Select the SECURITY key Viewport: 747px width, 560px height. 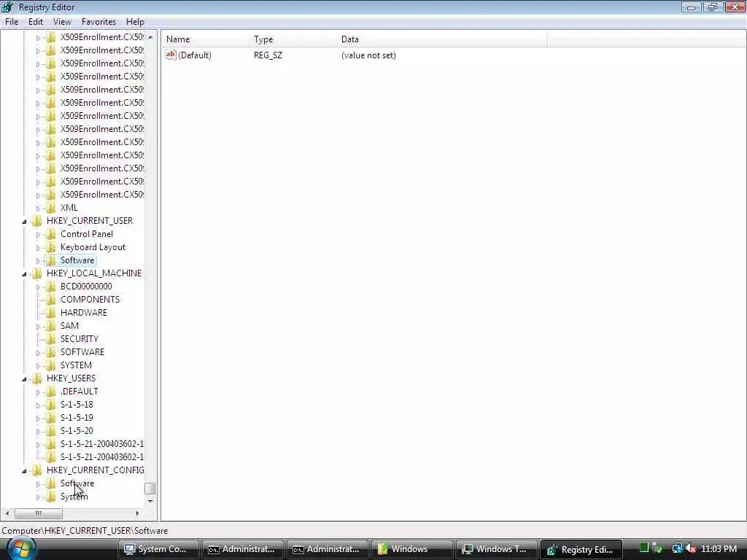pos(80,339)
